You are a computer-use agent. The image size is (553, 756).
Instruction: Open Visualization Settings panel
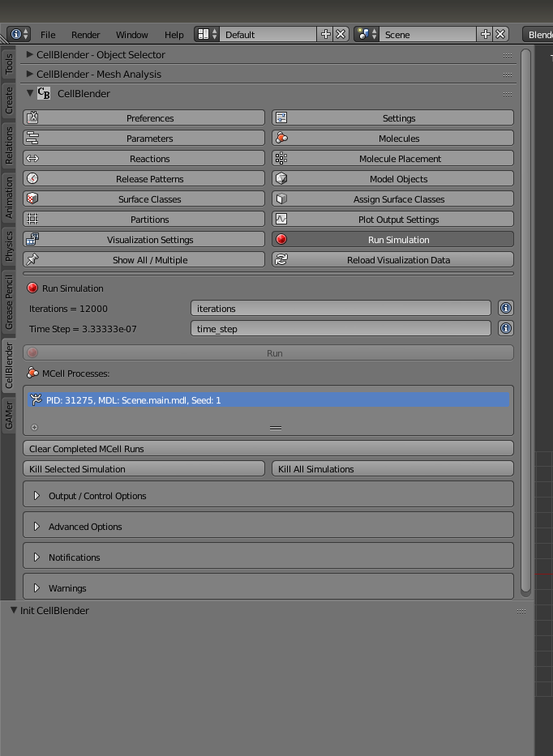144,239
